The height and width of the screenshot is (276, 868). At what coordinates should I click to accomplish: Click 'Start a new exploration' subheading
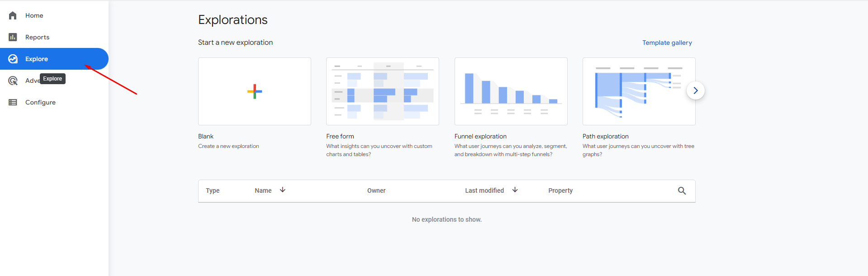point(235,43)
